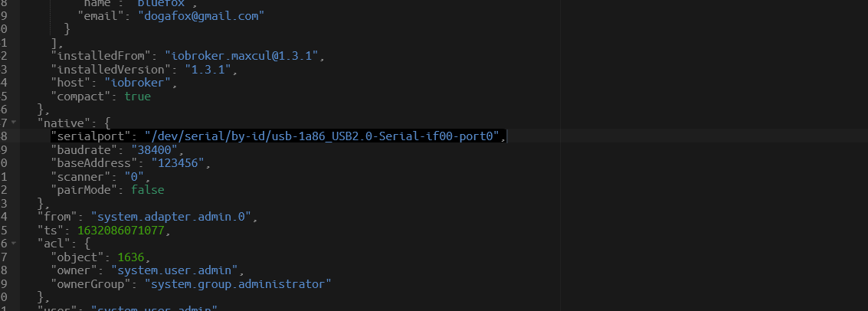Image resolution: width=868 pixels, height=311 pixels.
Task: Click the "serialport" key name
Action: coord(91,136)
